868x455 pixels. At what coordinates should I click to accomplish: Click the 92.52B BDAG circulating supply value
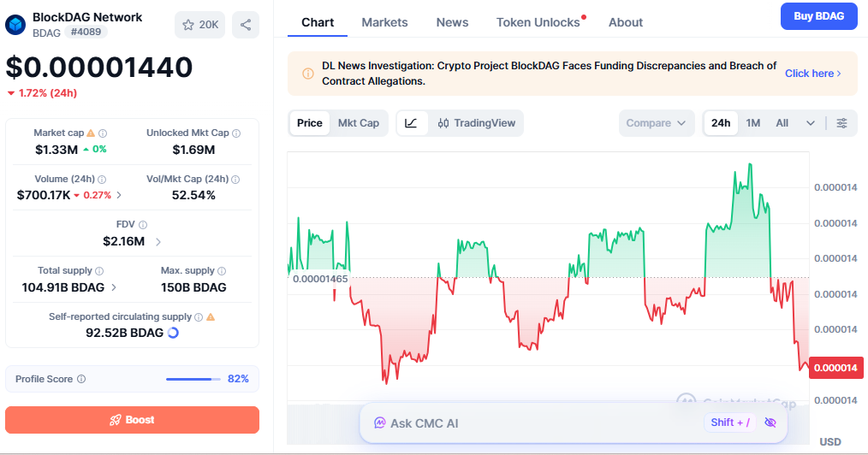(x=125, y=333)
